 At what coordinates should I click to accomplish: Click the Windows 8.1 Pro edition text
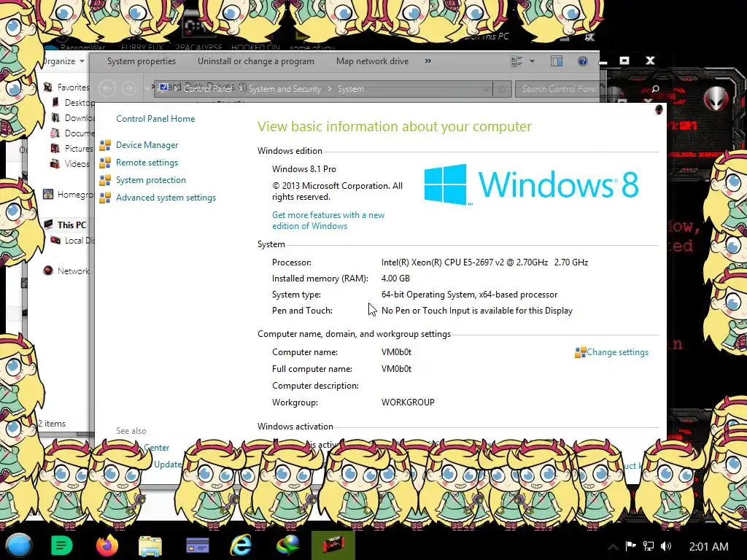pos(304,169)
